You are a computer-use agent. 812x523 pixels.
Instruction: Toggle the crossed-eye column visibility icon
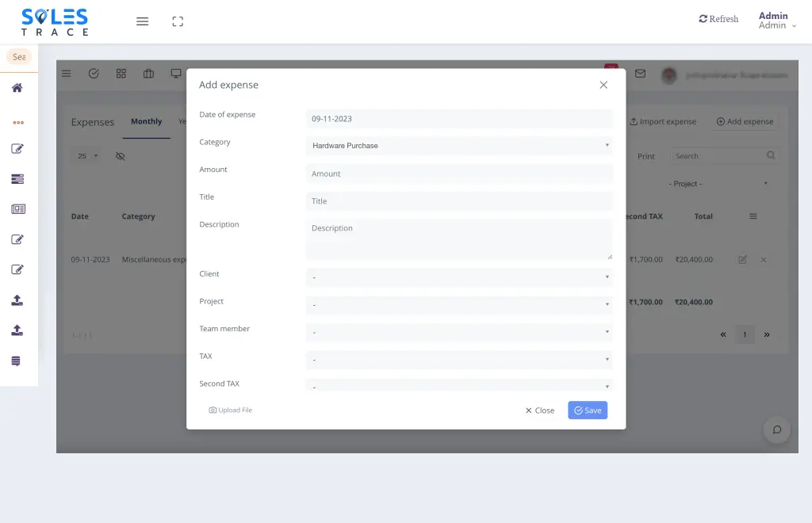point(121,156)
